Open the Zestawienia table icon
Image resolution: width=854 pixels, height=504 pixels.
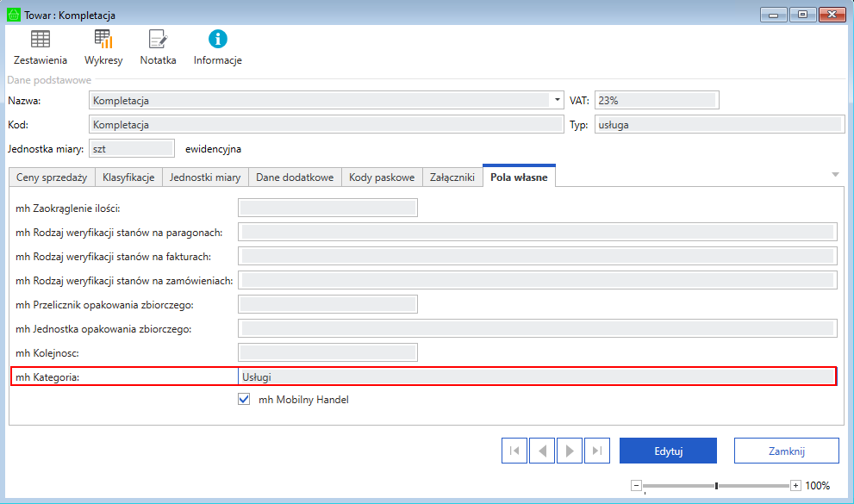pyautogui.click(x=41, y=40)
